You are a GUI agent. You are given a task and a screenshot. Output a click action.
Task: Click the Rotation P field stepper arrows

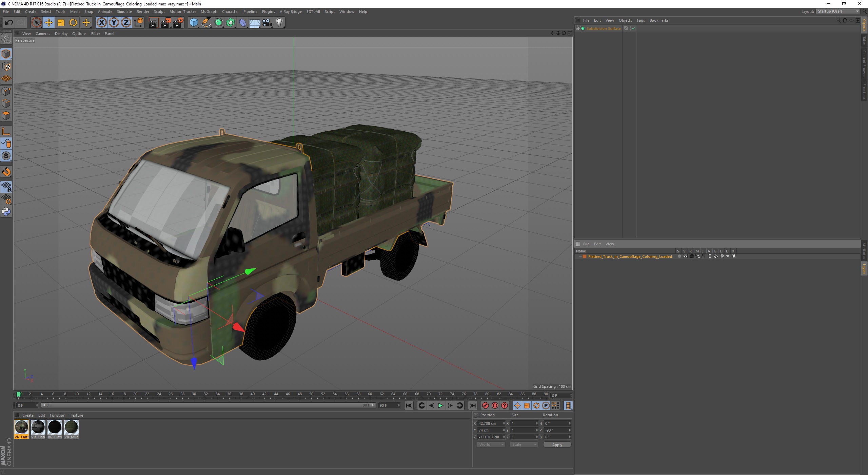click(x=570, y=430)
